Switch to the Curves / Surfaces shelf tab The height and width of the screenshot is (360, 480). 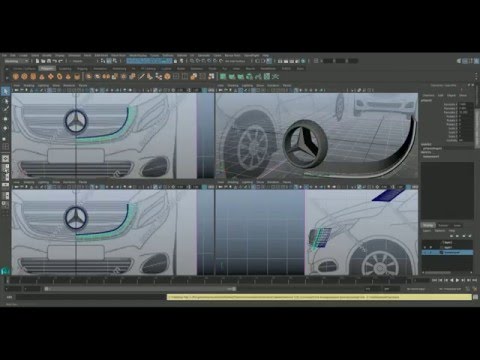tap(24, 68)
